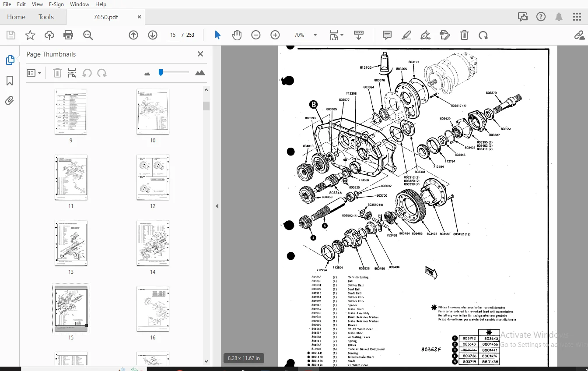The width and height of the screenshot is (588, 371).
Task: Open the help question mark icon
Action: 541,17
